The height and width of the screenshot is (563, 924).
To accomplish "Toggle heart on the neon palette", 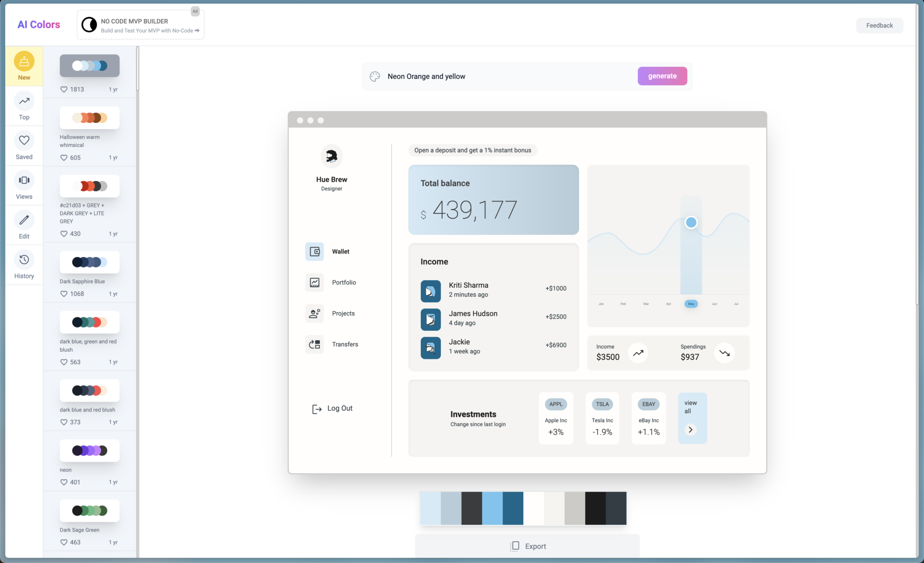I will 64,482.
